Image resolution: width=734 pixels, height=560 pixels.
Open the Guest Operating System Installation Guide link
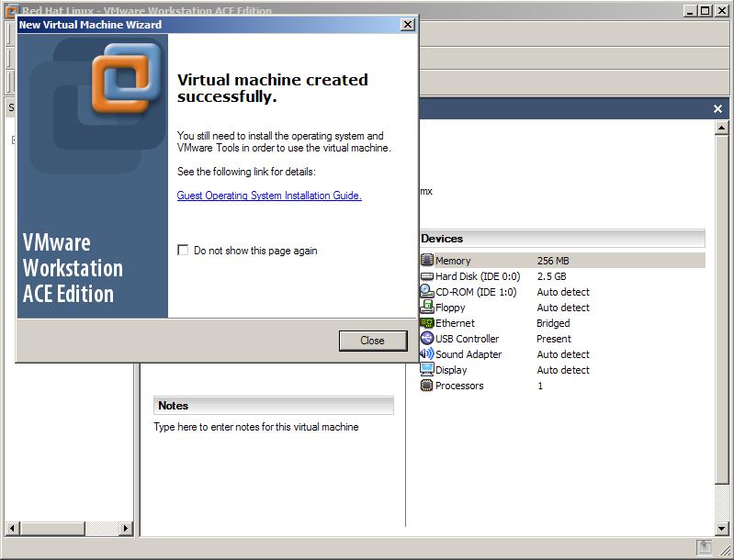(x=269, y=196)
